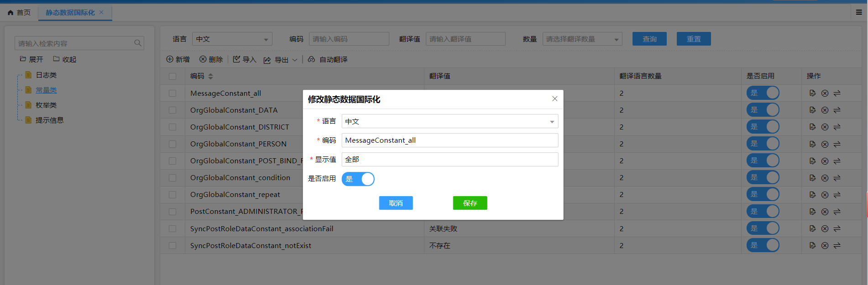Click edit icon for SyncPostRoleDataConstant_notExist row
868x285 pixels.
click(x=812, y=245)
